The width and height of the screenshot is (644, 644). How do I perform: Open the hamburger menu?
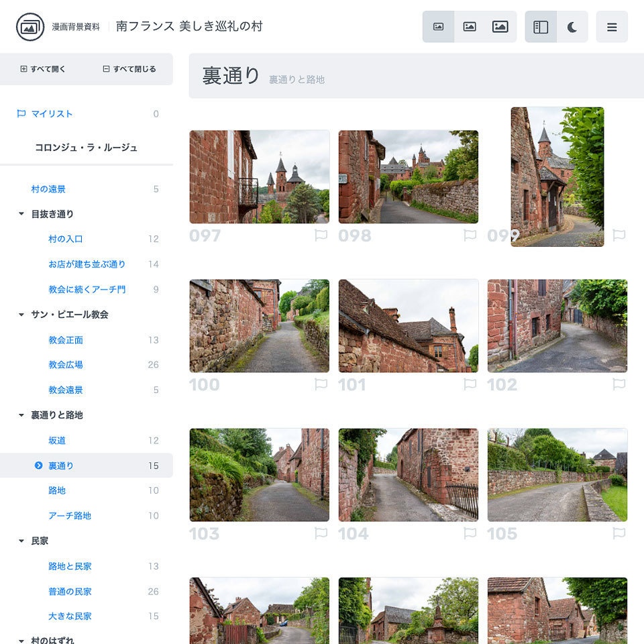click(612, 28)
